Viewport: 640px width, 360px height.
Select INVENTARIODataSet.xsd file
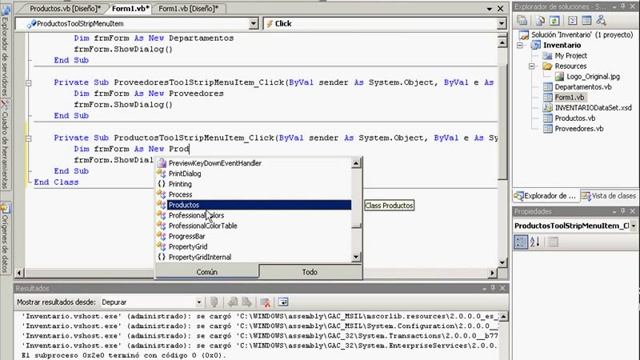click(x=593, y=108)
